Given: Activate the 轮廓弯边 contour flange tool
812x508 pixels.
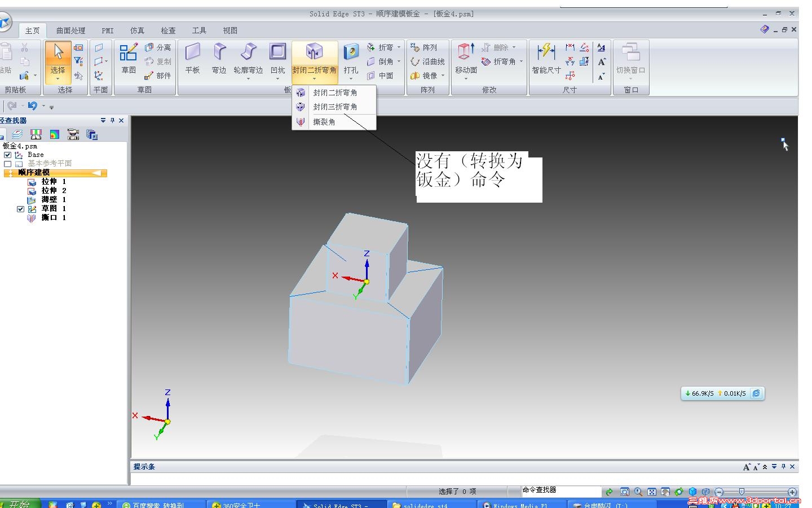Looking at the screenshot, I should coord(248,52).
